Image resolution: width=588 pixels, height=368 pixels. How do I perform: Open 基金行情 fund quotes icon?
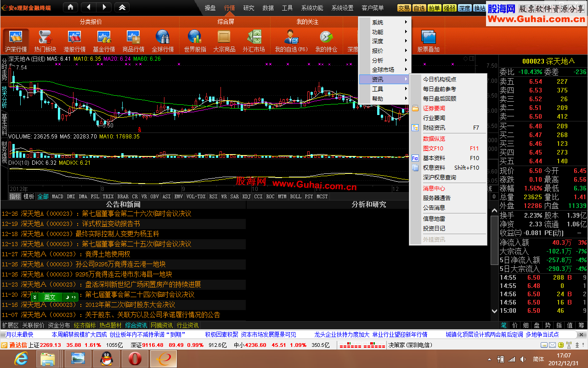pos(104,41)
